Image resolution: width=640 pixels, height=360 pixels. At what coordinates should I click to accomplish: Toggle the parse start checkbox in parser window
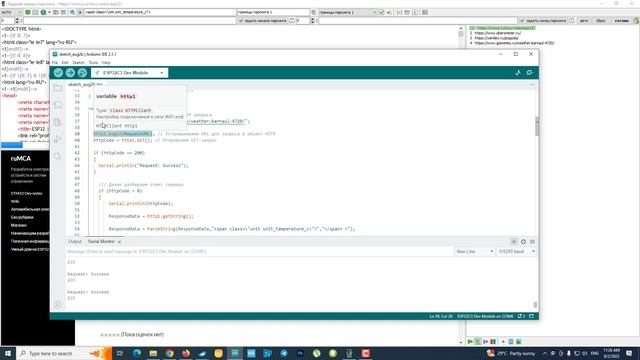241,20
